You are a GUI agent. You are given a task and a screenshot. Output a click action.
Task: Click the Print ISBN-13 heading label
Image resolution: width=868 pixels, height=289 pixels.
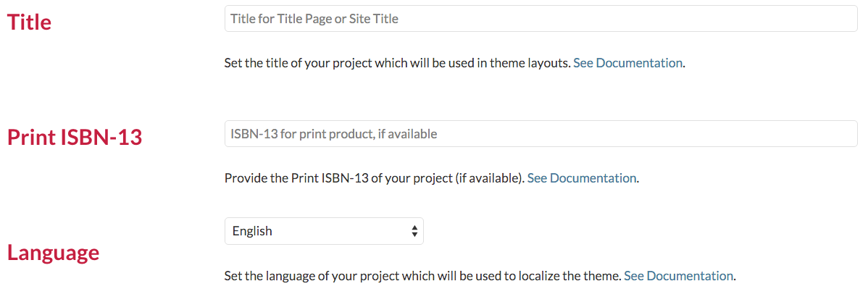click(75, 138)
